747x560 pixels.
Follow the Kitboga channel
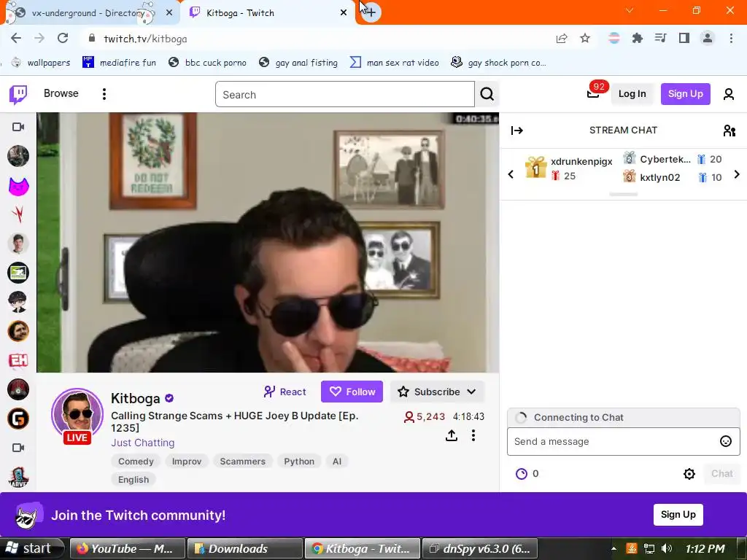tap(352, 392)
